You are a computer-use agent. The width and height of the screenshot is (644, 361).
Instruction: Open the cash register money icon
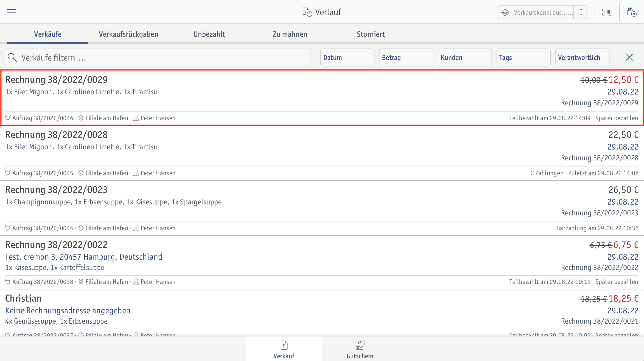click(x=632, y=12)
